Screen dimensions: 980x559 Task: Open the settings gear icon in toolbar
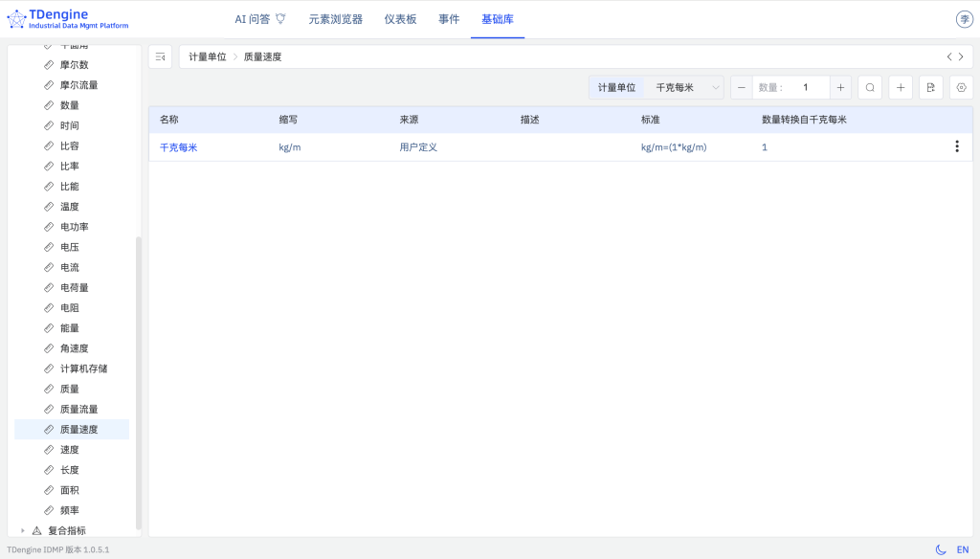pyautogui.click(x=960, y=87)
